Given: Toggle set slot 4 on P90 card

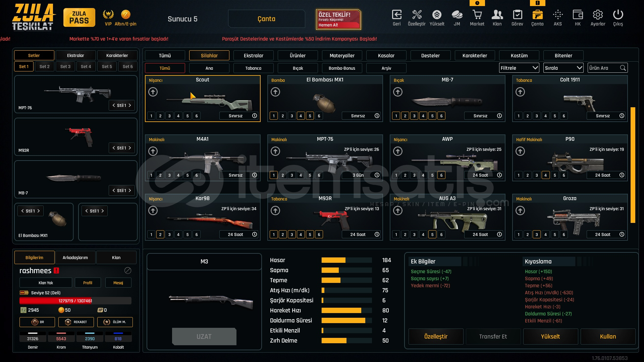Looking at the screenshot, I should (546, 175).
